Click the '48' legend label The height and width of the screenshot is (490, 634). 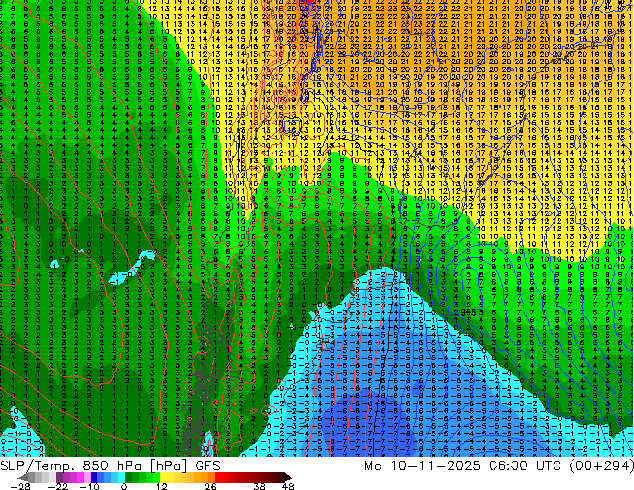288,486
